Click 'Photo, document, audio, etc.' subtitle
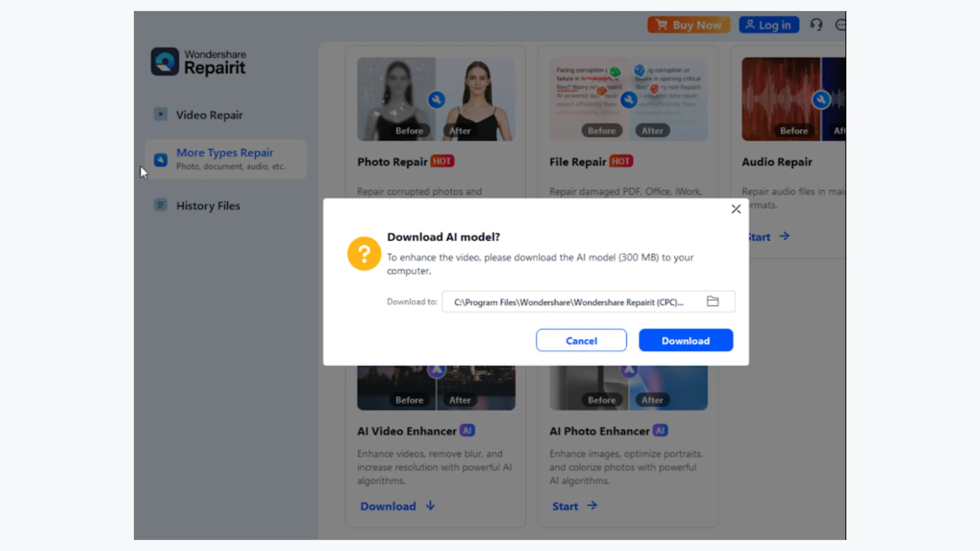Image resolution: width=980 pixels, height=551 pixels. click(231, 167)
